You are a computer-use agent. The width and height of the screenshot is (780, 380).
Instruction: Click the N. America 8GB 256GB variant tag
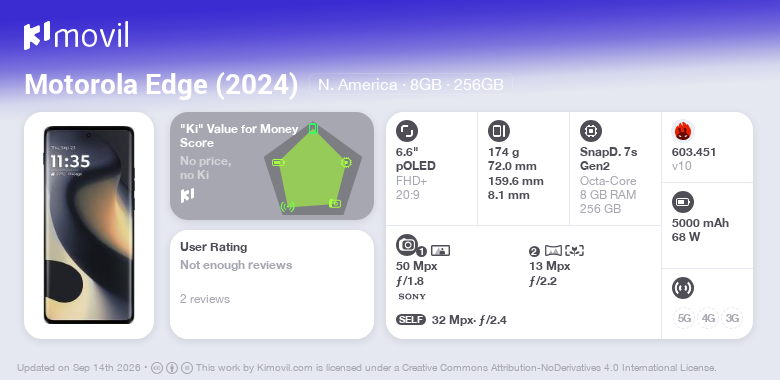click(411, 85)
